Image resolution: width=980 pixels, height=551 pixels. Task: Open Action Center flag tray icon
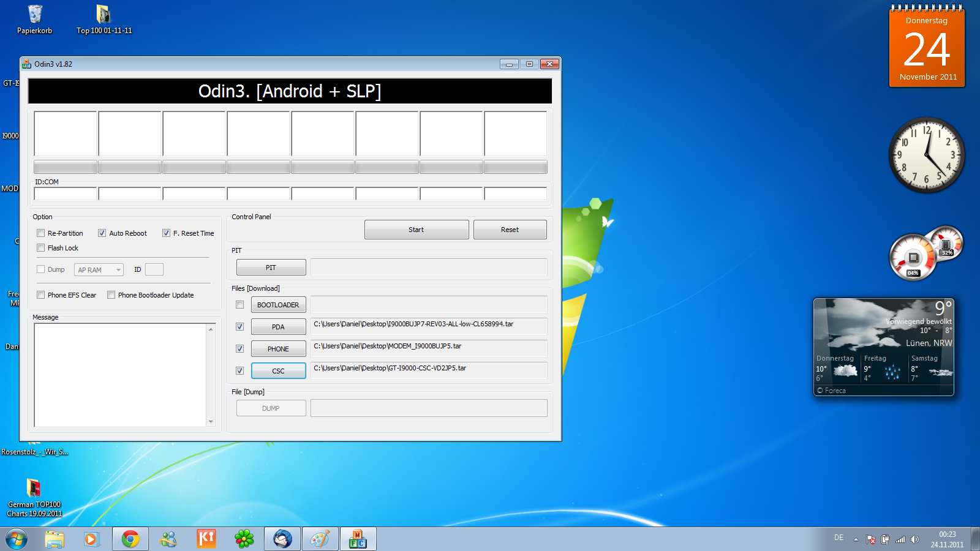[x=871, y=539]
